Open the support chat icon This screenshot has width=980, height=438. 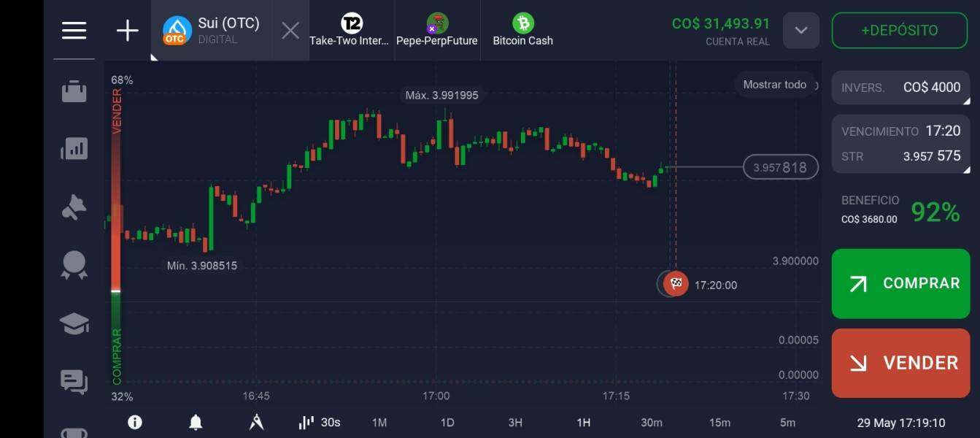click(74, 381)
